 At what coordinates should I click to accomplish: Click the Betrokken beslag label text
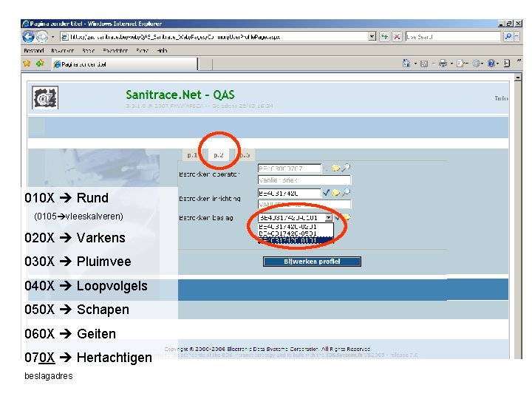(x=206, y=218)
